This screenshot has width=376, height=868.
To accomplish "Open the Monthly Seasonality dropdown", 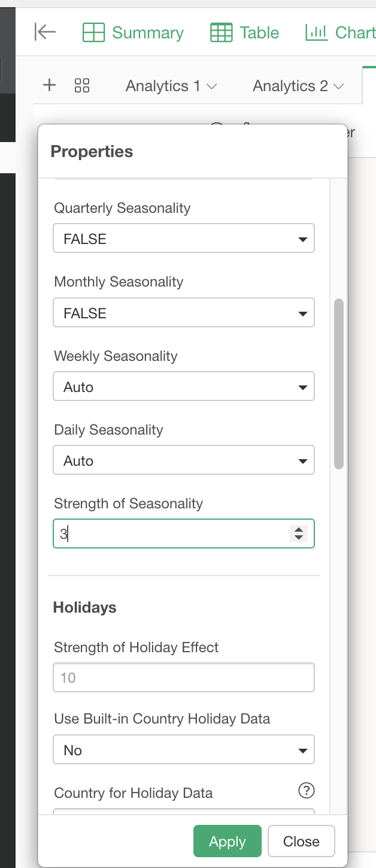I will 184,313.
